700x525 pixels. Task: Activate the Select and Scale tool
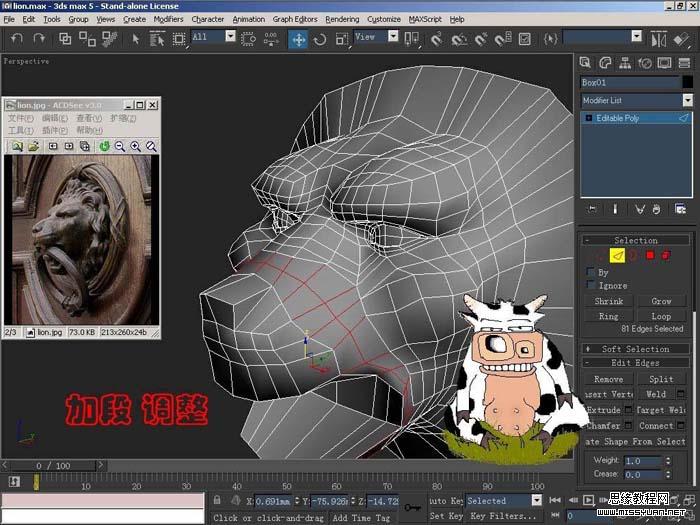tap(342, 39)
